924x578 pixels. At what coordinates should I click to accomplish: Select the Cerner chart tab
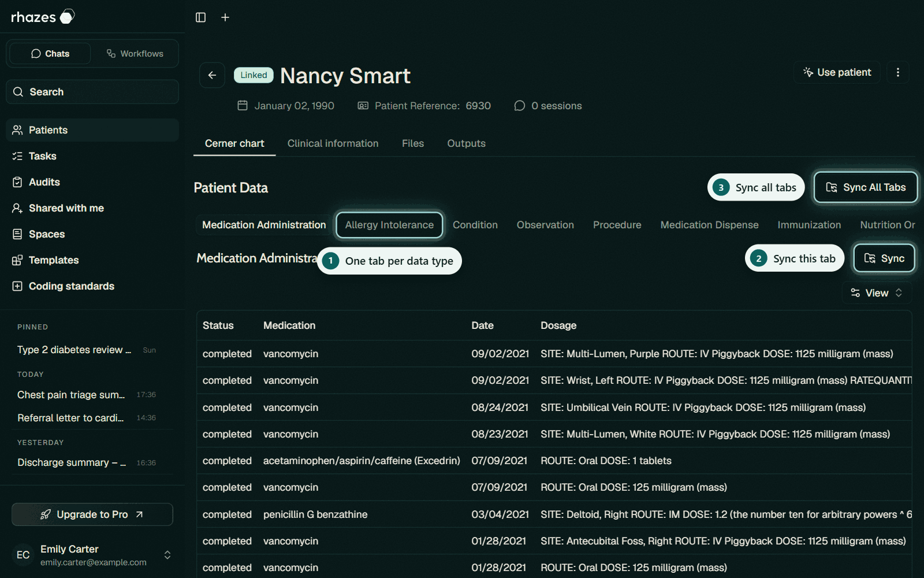[x=234, y=143]
